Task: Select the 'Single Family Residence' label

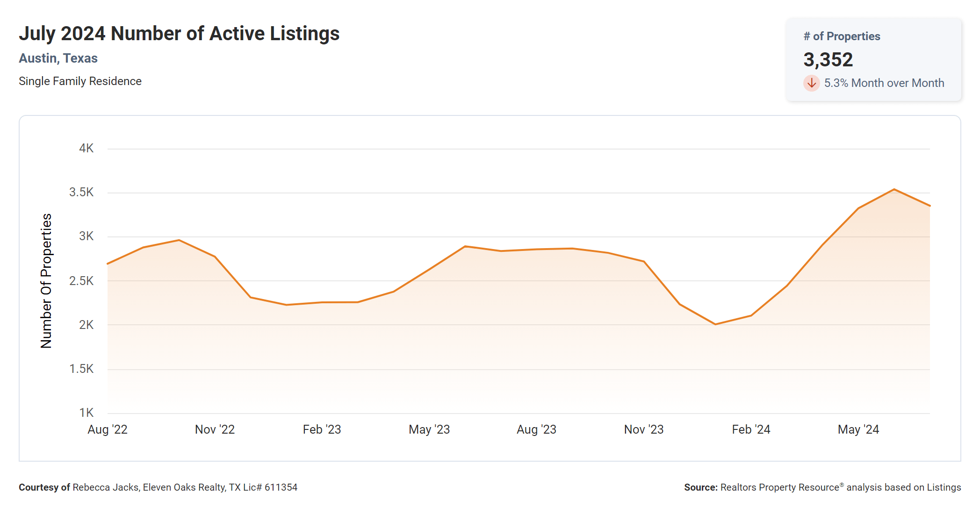Action: tap(80, 81)
